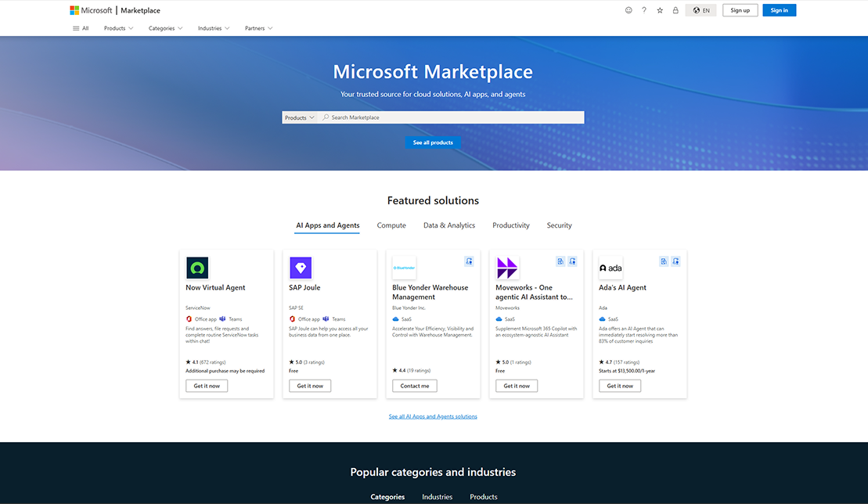Click the Teams icon under Now Virtual Agent

pos(222,319)
